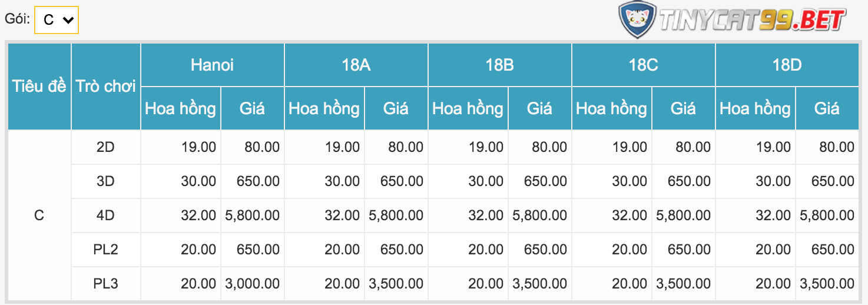Image resolution: width=868 pixels, height=305 pixels.
Task: Click the 18C column header
Action: point(643,65)
